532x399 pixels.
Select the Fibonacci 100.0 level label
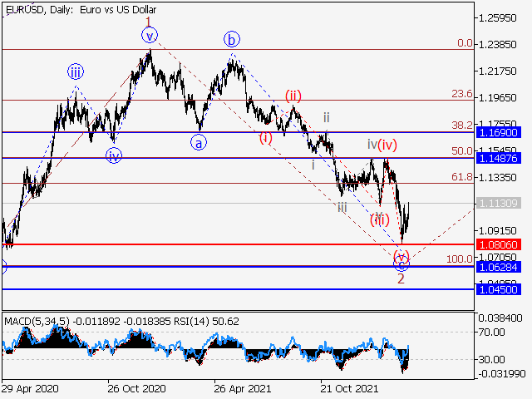tap(460, 259)
